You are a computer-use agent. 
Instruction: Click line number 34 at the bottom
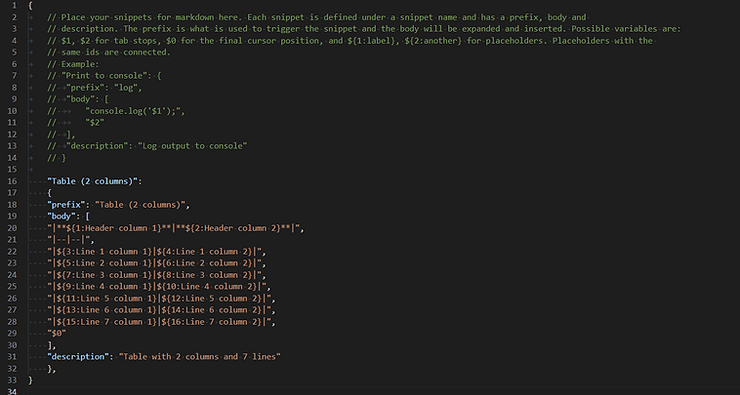coord(12,391)
